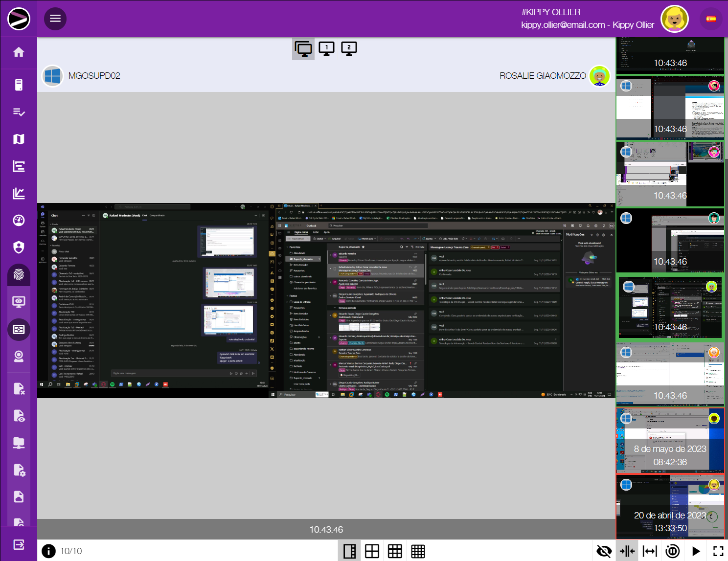Open the line chart icon in the sidebar

pyautogui.click(x=19, y=194)
